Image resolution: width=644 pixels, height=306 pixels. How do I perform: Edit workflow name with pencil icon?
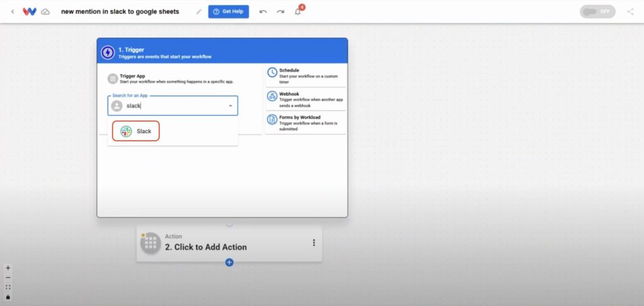tap(199, 12)
